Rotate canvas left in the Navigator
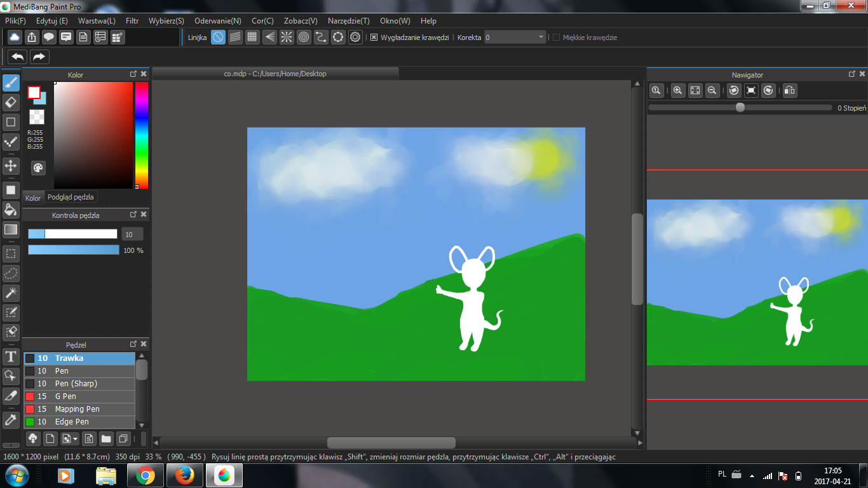Image resolution: width=868 pixels, height=488 pixels. [x=734, y=90]
